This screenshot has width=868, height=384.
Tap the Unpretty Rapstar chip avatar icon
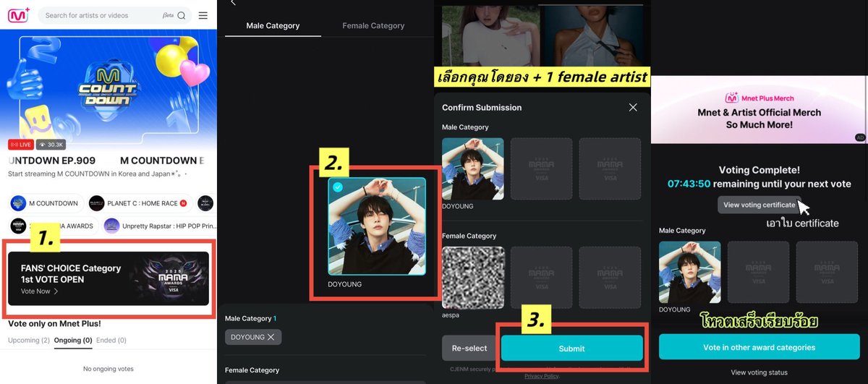tap(111, 226)
